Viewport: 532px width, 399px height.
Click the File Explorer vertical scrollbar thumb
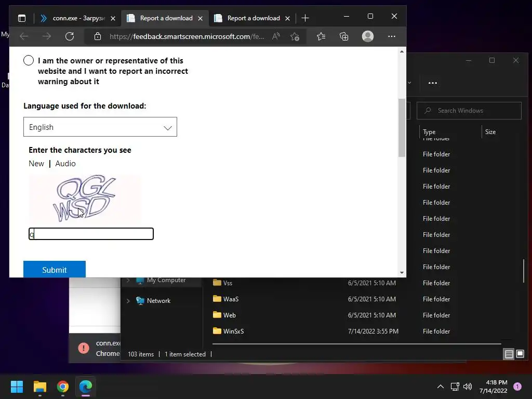(524, 270)
